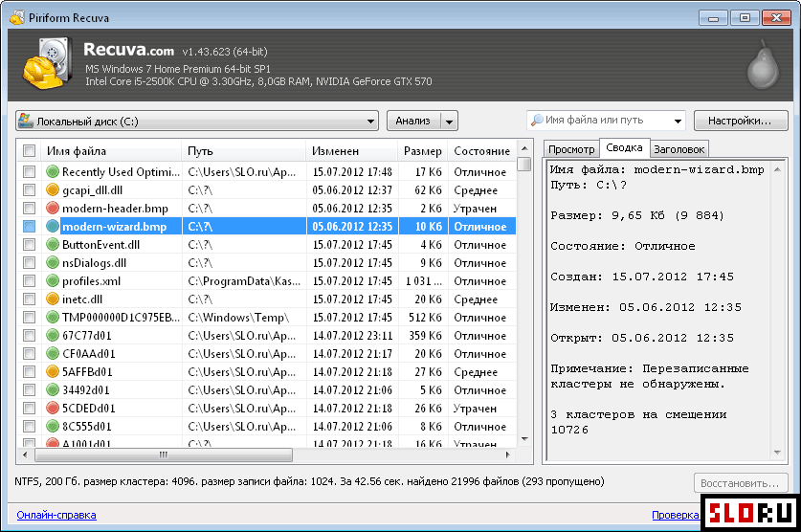Click file list scroll left arrow
801x532 pixels.
25,454
